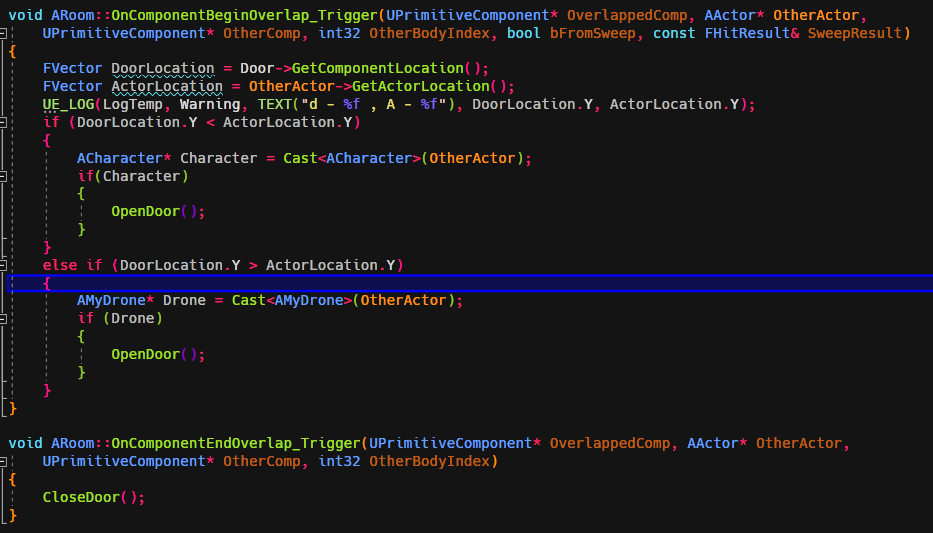Collapse the 'if(Character)' block fold marker

[x=3, y=176]
